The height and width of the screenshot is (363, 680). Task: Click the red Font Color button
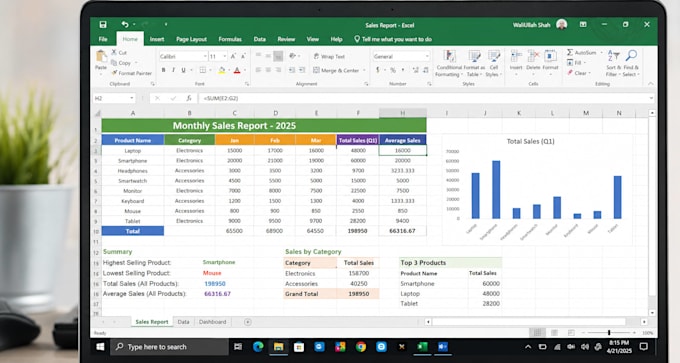[237, 70]
